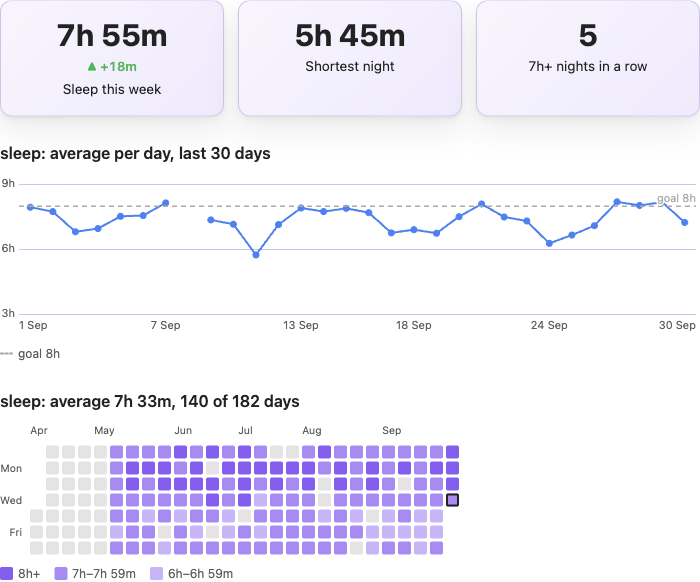Click the chart data point above 18 Sep

point(414,229)
